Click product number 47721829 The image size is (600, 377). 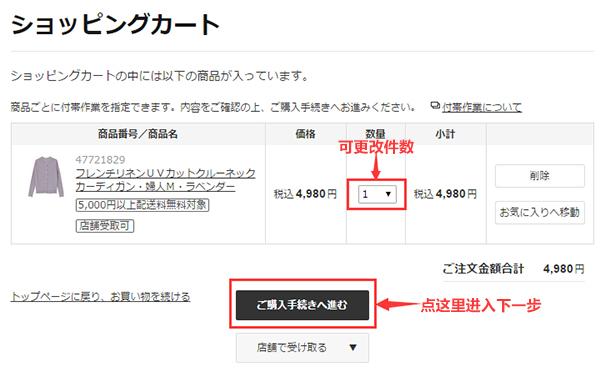[x=100, y=160]
